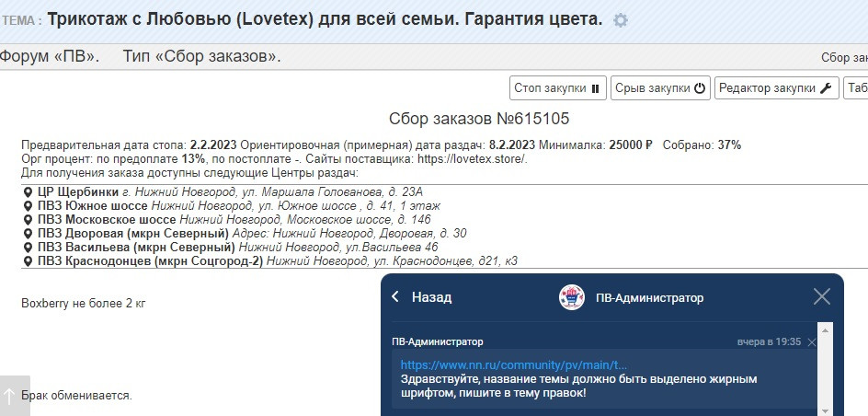
Task: Click map pin for ПВЗ Дворовая
Action: coord(29,233)
